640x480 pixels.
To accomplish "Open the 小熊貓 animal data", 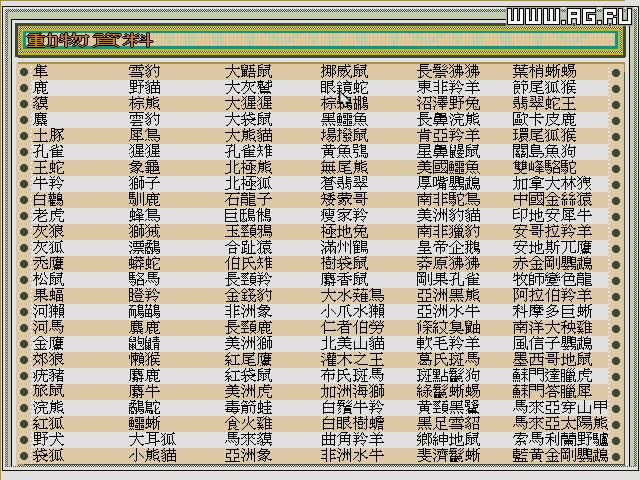I will [152, 455].
